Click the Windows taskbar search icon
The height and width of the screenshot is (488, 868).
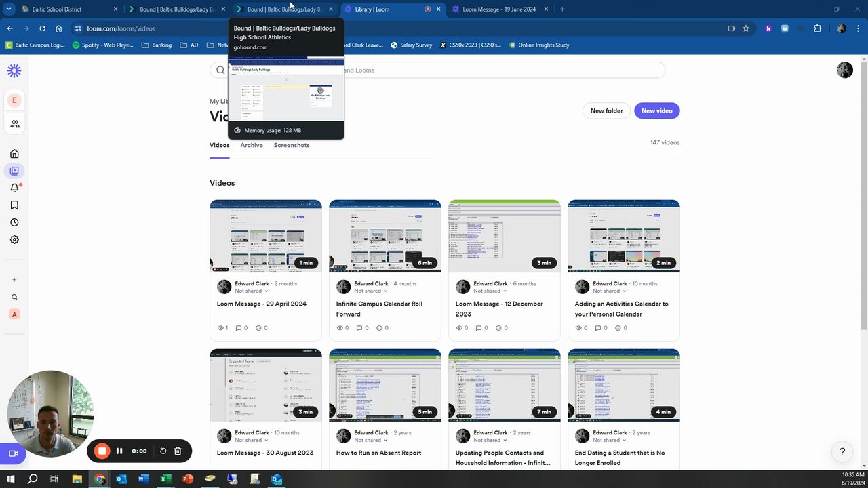pyautogui.click(x=33, y=479)
